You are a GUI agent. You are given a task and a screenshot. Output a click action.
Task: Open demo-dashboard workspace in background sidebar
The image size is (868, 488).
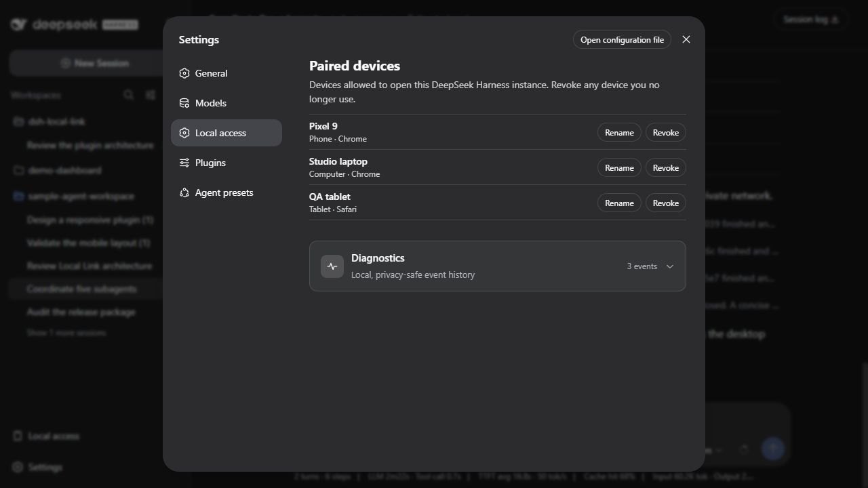65,170
